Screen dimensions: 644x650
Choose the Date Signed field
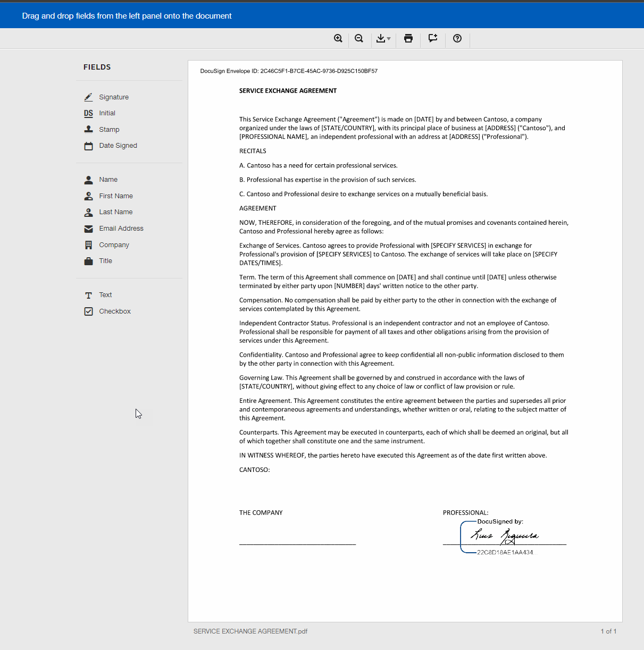(118, 146)
